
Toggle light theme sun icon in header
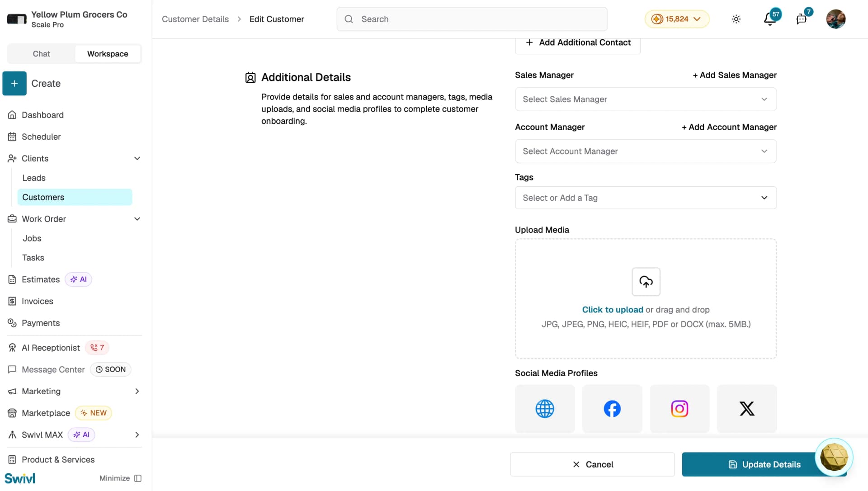(736, 19)
